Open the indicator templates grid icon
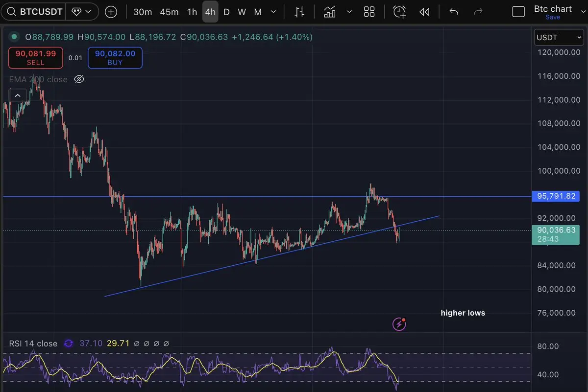 369,12
